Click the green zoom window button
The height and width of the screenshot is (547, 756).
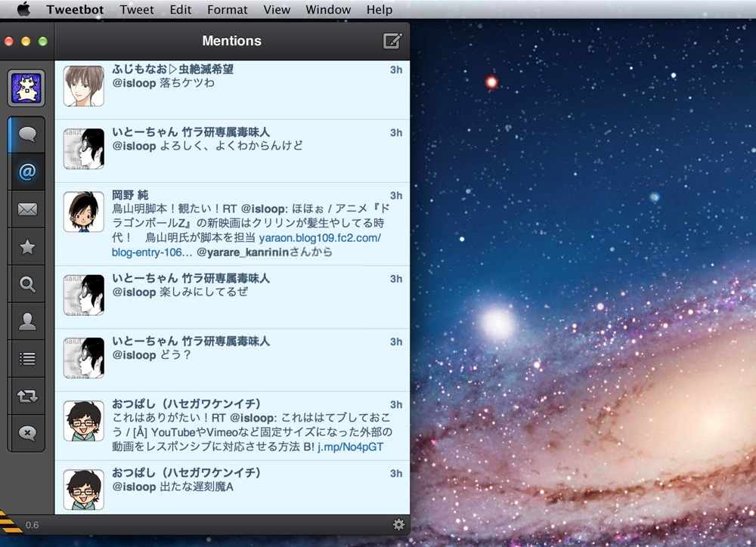[43, 42]
